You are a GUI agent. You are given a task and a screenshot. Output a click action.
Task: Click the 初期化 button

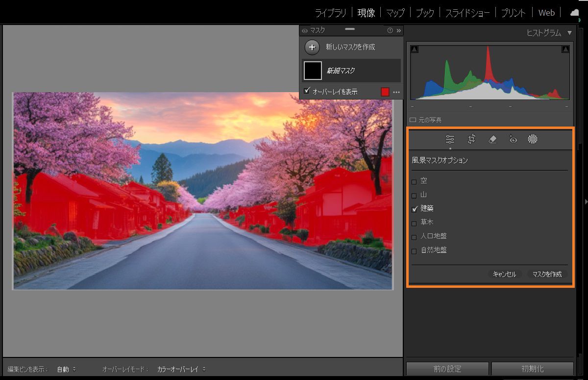[533, 368]
